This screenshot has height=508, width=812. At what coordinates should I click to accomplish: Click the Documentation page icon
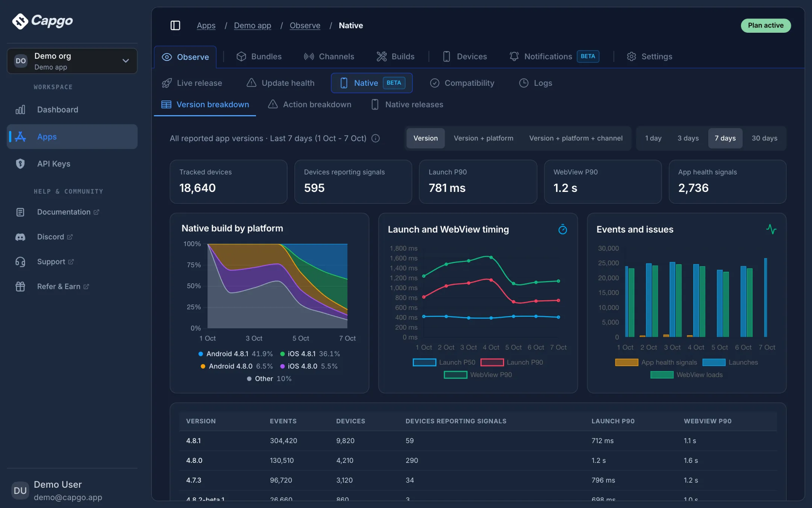pos(20,212)
